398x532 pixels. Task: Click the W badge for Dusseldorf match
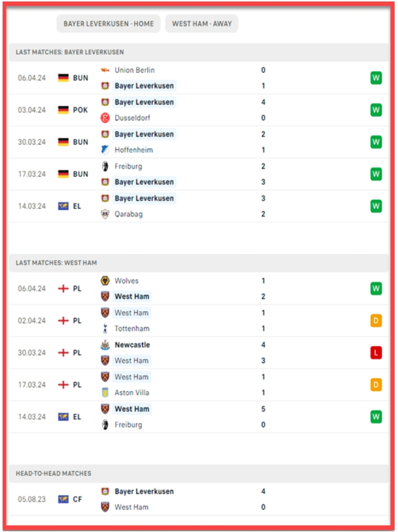tap(376, 110)
